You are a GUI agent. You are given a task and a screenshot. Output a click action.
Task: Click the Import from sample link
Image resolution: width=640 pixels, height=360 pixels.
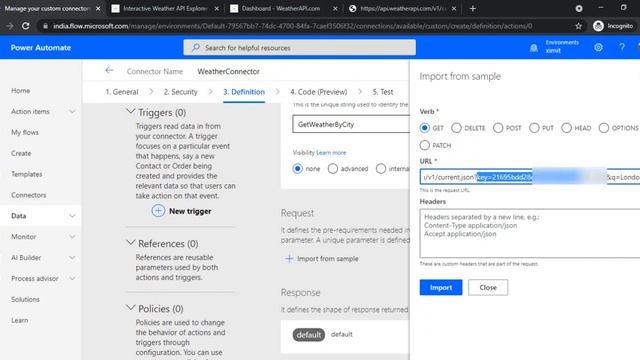coord(328,259)
